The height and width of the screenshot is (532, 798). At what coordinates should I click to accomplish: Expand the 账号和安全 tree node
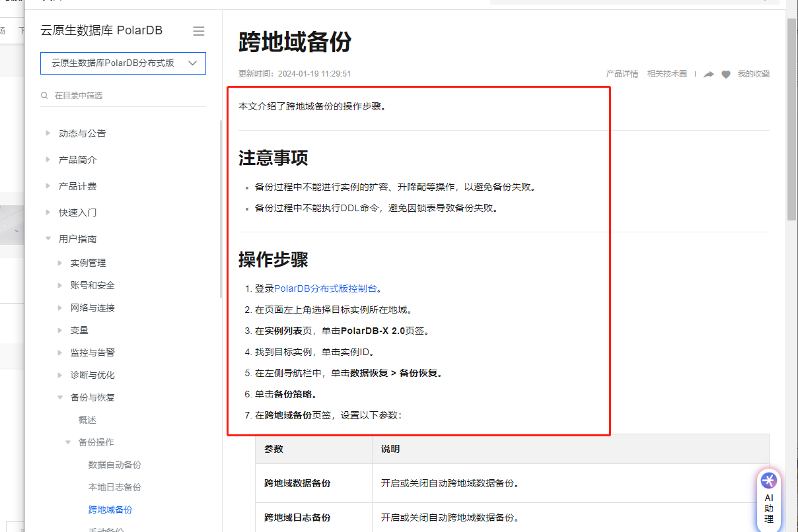click(x=60, y=285)
